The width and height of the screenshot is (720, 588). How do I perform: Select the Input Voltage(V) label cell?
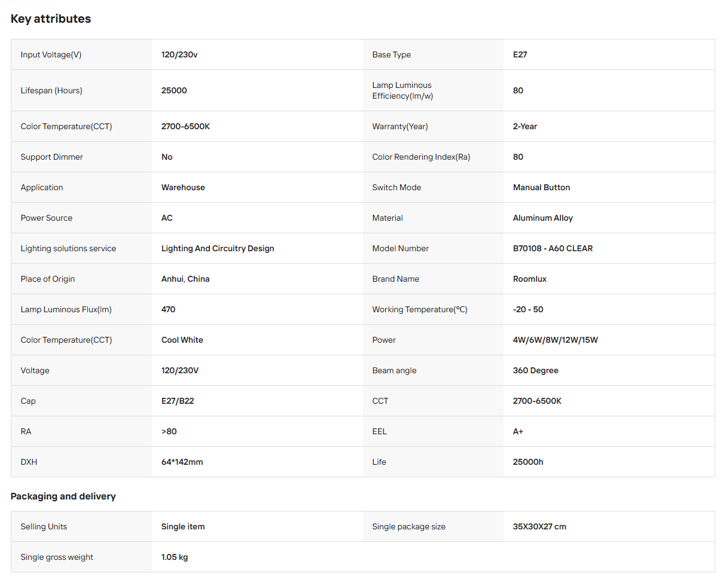point(81,54)
